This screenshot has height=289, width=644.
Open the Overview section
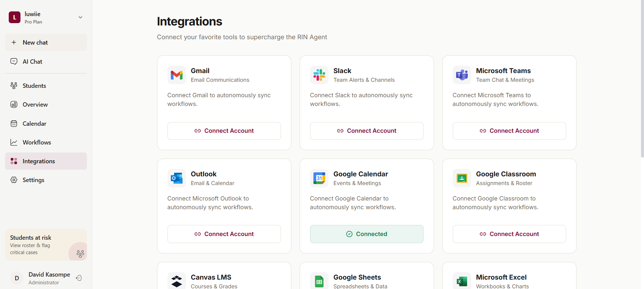pos(46,105)
